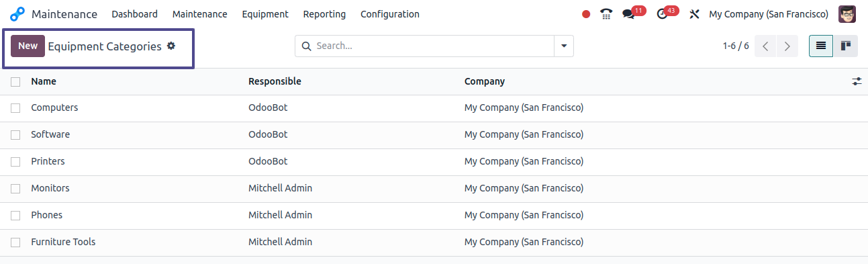Click the company cell in Printers row

(524, 161)
